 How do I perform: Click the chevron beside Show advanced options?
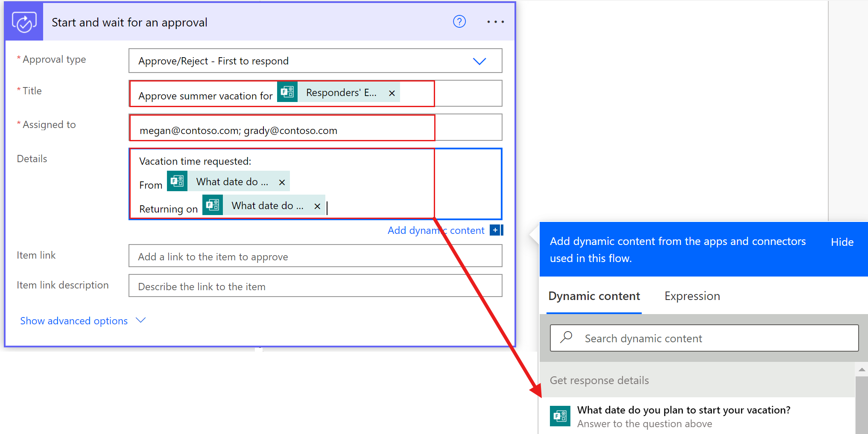(x=140, y=320)
